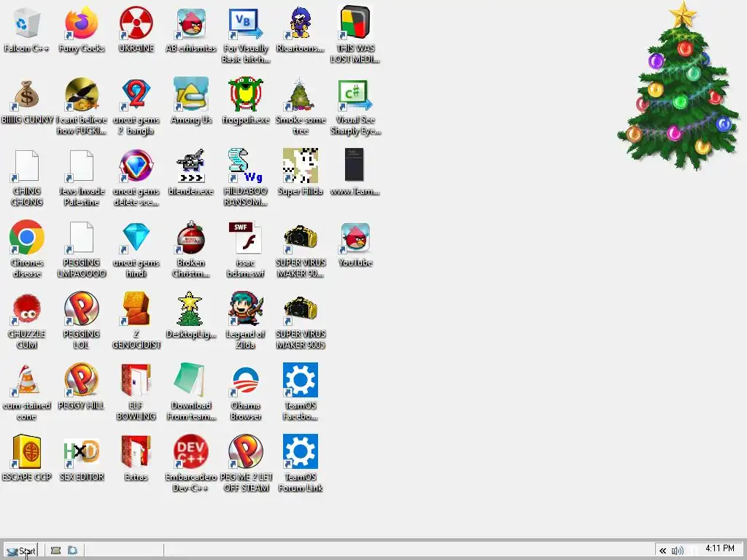The height and width of the screenshot is (560, 747).
Task: Open the Broken Christm... ornament icon
Action: (x=191, y=238)
